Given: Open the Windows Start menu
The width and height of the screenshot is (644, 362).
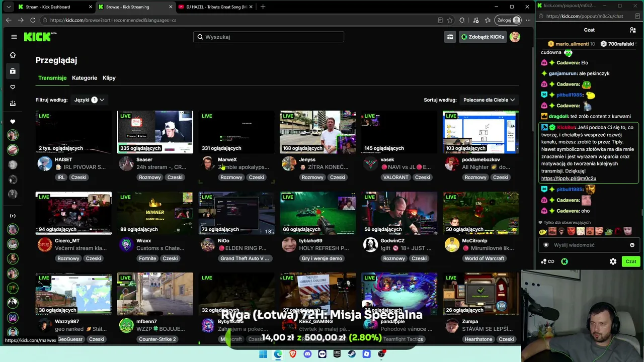Looking at the screenshot, I should click(x=263, y=354).
